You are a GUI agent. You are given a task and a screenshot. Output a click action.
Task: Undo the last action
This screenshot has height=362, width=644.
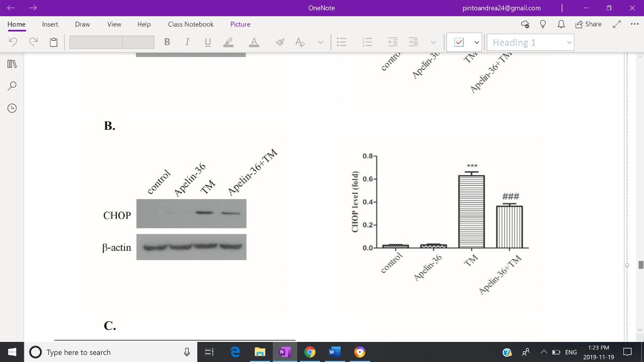coord(13,42)
